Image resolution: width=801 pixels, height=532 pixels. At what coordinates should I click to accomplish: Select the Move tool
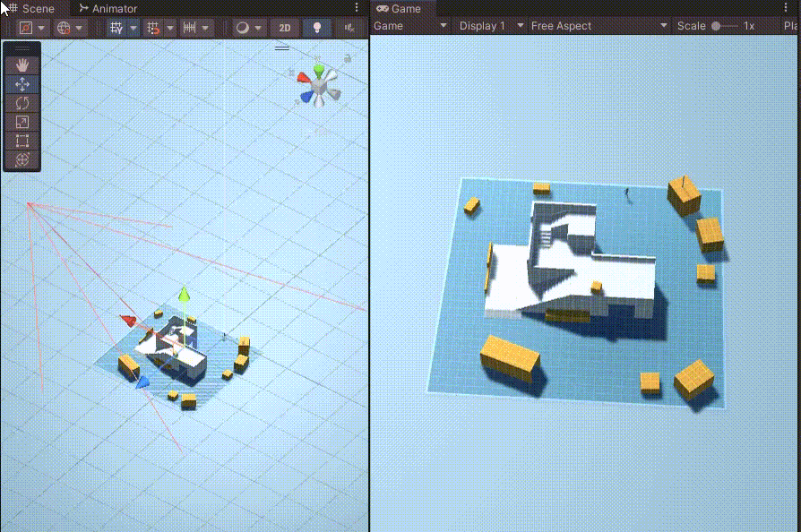tap(22, 84)
